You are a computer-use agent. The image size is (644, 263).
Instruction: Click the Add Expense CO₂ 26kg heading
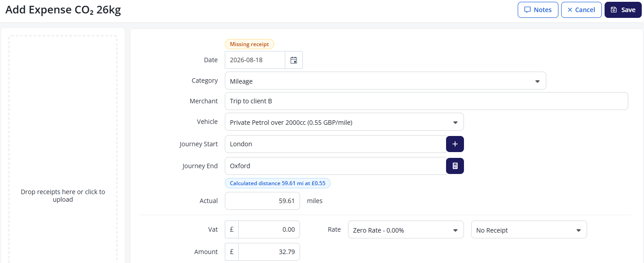(63, 10)
